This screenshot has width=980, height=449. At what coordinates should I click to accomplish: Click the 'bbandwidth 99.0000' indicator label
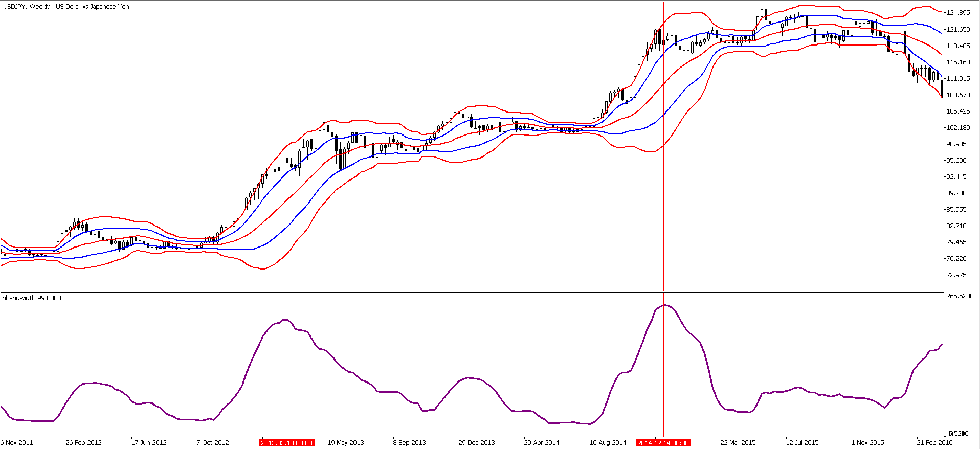[x=32, y=298]
